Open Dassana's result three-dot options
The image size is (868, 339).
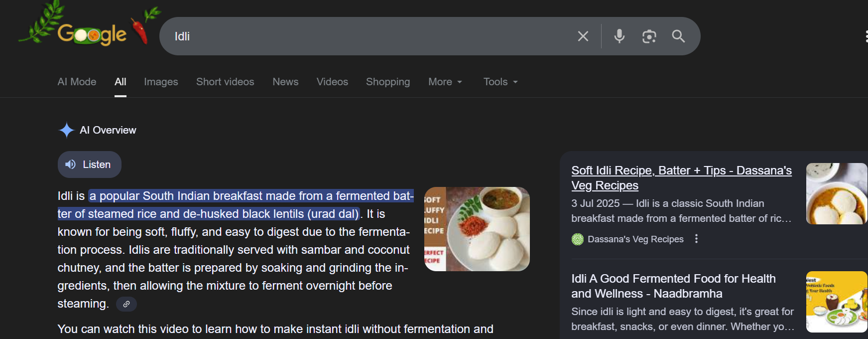[696, 239]
